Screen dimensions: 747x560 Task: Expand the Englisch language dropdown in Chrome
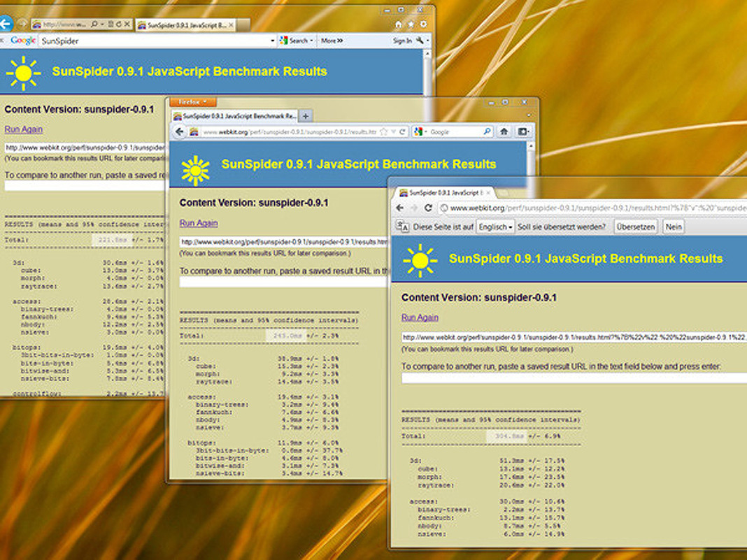tap(495, 227)
